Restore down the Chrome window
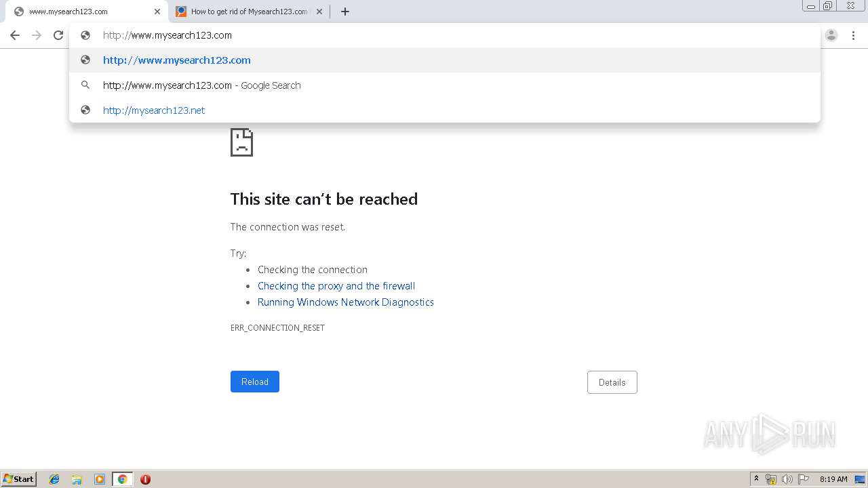 coord(827,6)
